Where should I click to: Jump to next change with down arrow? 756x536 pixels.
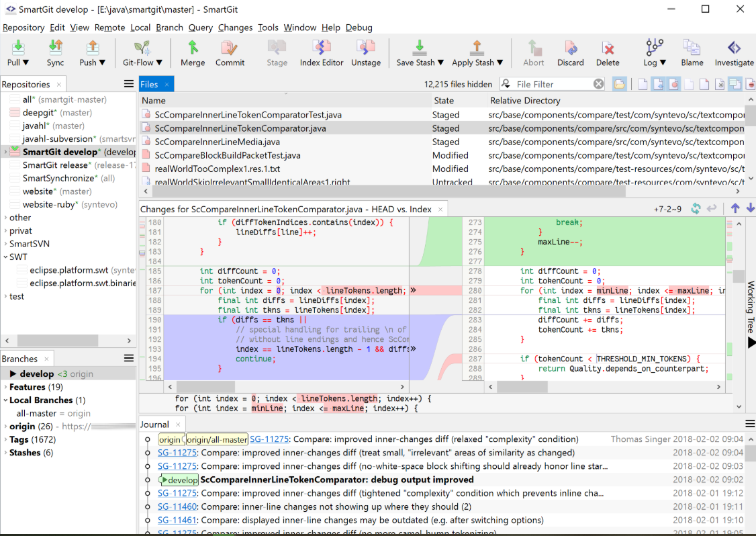coord(750,208)
